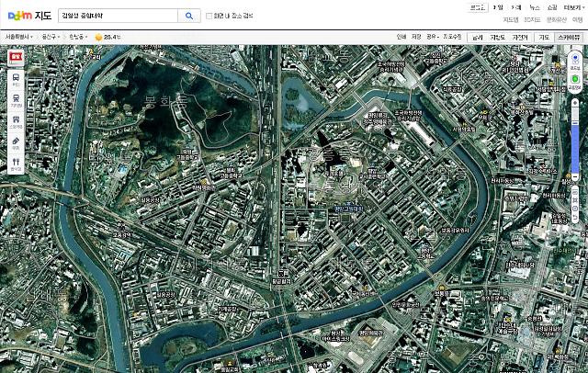This screenshot has width=588, height=373.
Task: Expand the 공유 share dropdown
Action: [x=433, y=37]
